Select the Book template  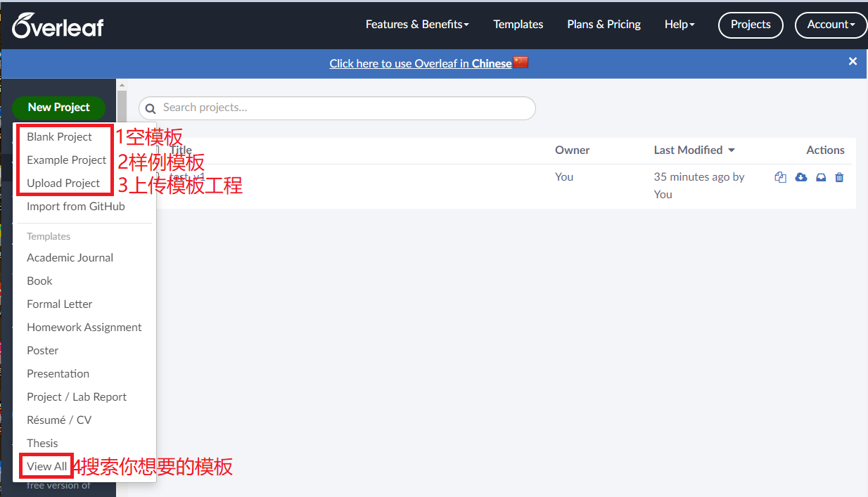click(39, 280)
